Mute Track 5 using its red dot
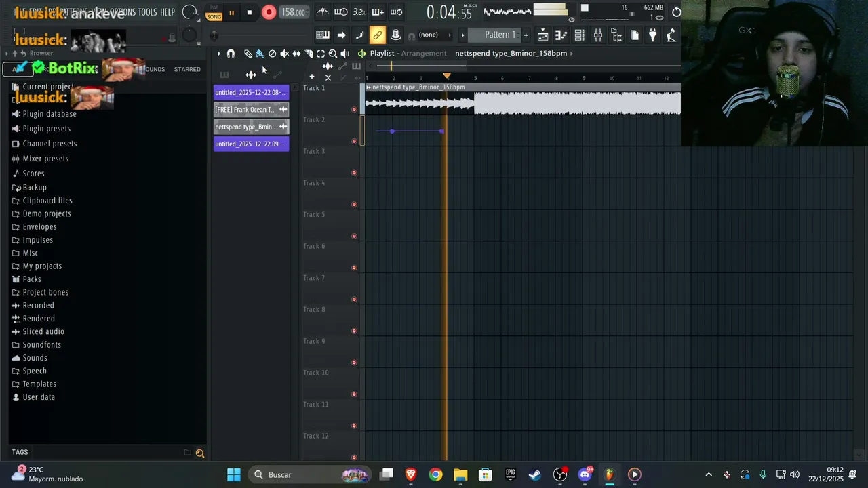The width and height of the screenshot is (868, 488). [x=354, y=236]
